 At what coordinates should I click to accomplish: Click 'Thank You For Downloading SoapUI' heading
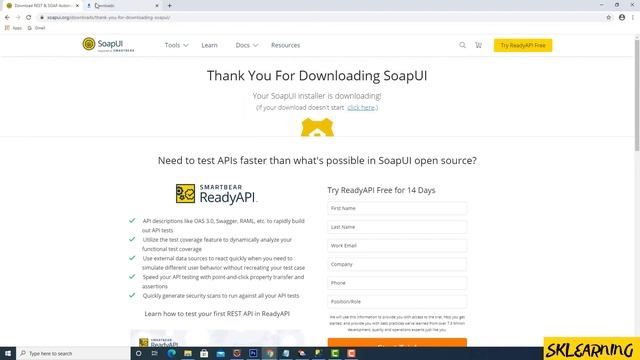[317, 76]
